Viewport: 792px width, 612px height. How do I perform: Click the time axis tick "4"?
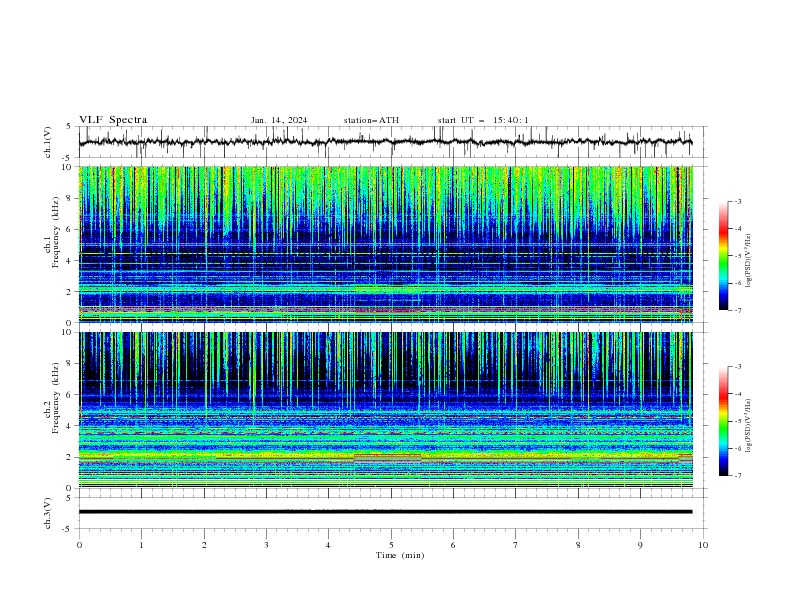pyautogui.click(x=328, y=545)
